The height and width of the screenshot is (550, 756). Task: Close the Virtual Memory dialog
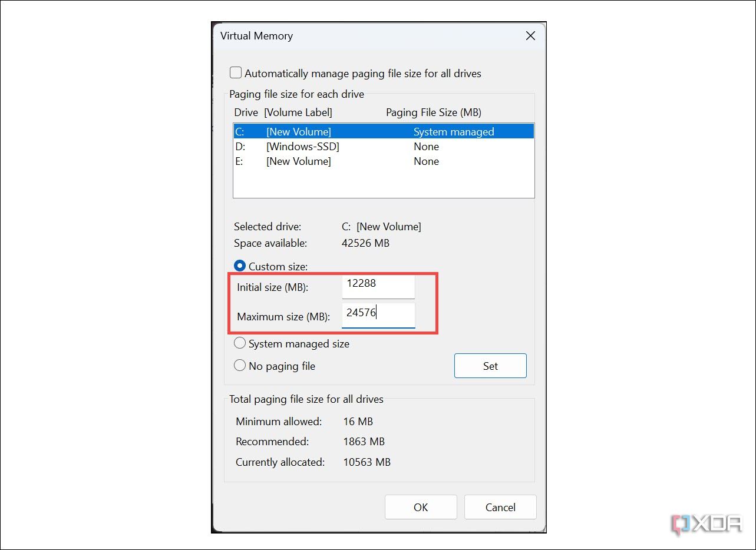pos(530,36)
